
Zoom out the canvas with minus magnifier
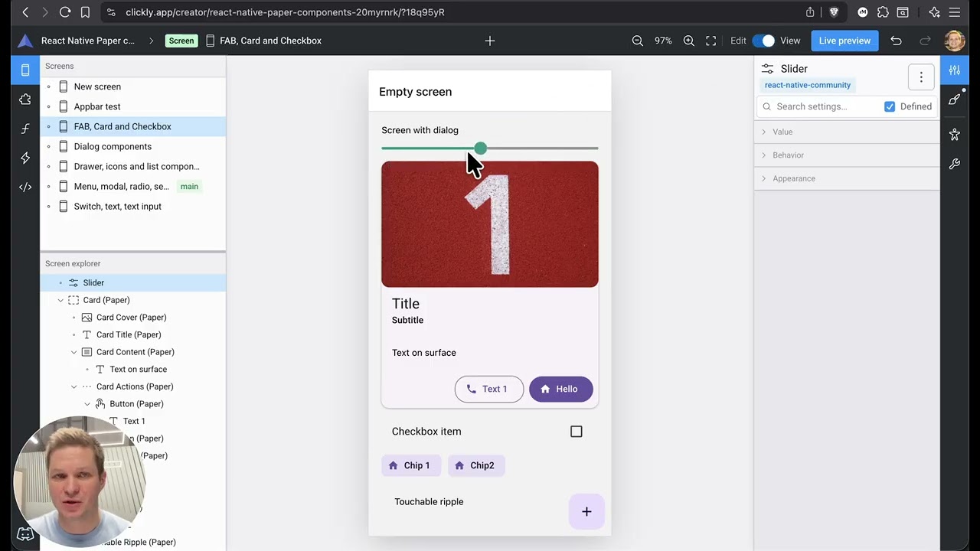coord(637,41)
